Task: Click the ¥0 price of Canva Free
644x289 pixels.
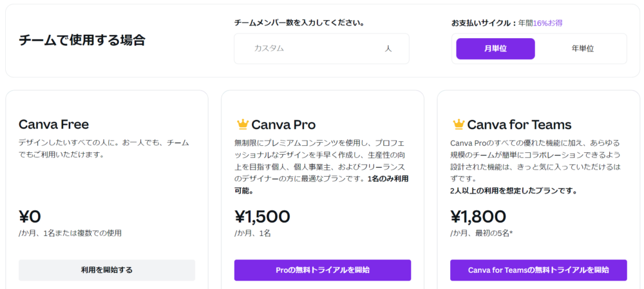Action: pyautogui.click(x=30, y=217)
